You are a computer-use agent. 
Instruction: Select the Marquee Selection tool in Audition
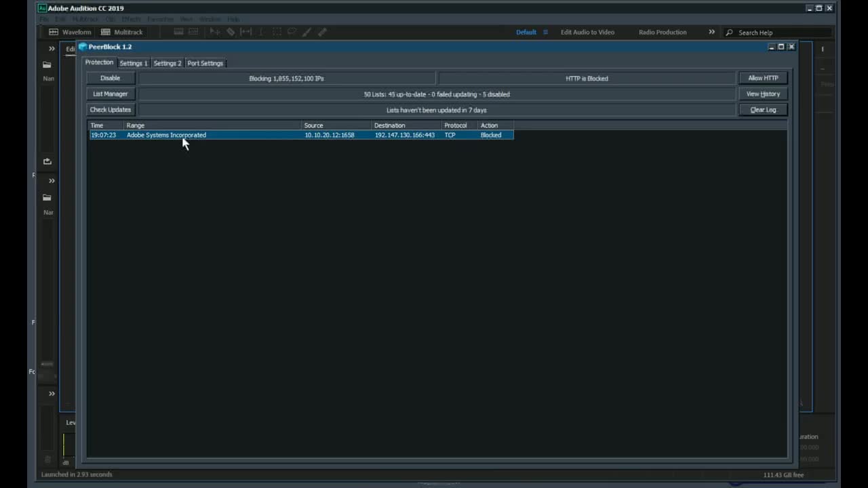tap(277, 32)
